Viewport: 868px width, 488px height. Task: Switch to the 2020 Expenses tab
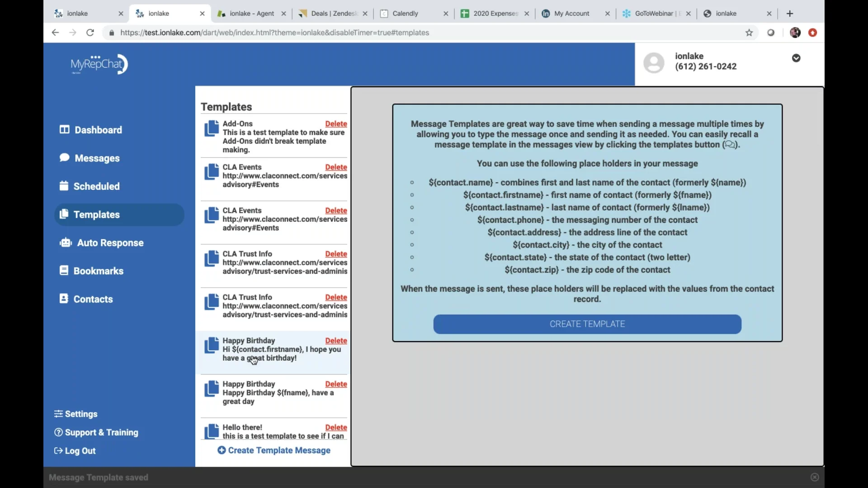coord(495,14)
